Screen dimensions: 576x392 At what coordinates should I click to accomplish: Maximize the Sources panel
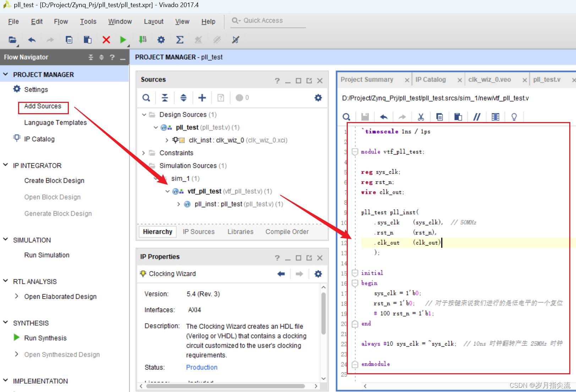tap(298, 81)
